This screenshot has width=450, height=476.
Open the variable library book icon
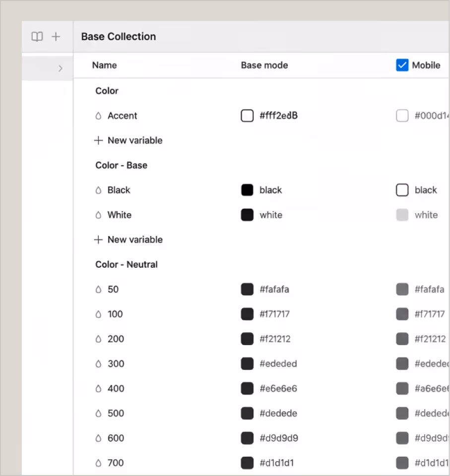point(37,36)
